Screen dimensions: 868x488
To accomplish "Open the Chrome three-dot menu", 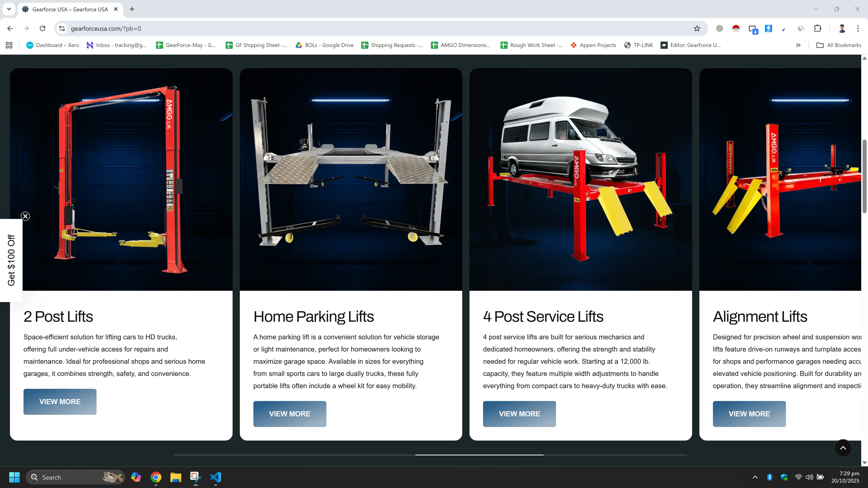I will (x=858, y=29).
